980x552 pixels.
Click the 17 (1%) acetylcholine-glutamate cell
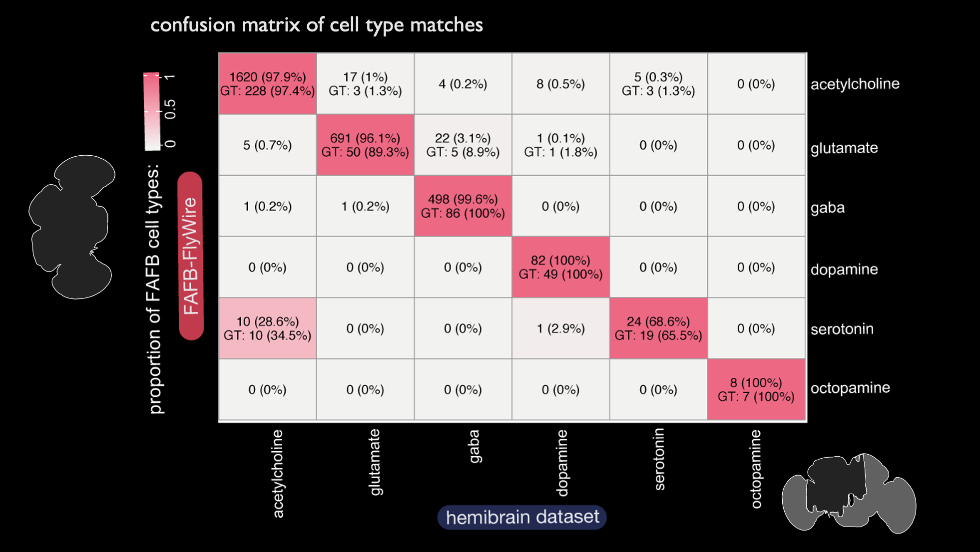coord(365,84)
